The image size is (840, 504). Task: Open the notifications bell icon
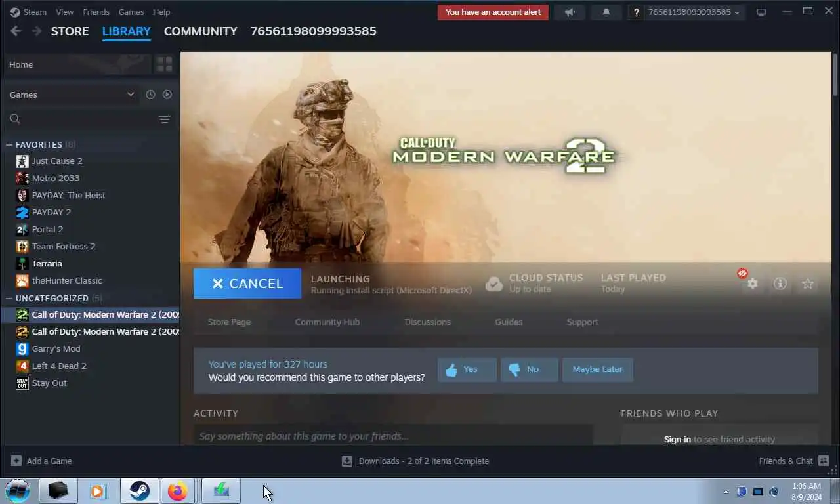(x=606, y=12)
